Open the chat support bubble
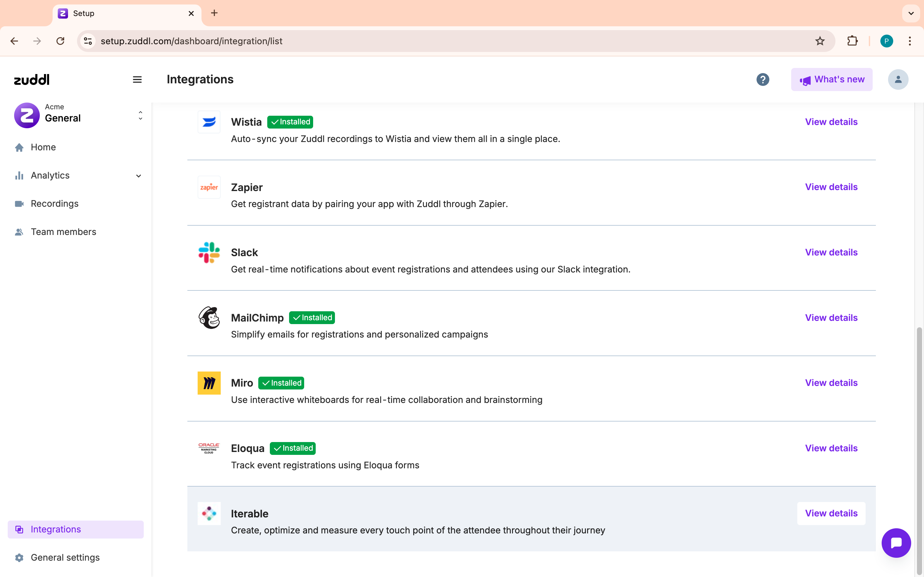The width and height of the screenshot is (924, 577). [896, 542]
